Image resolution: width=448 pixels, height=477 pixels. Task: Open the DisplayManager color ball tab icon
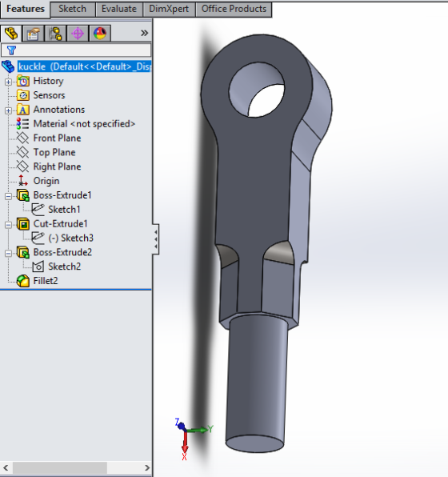click(x=100, y=33)
